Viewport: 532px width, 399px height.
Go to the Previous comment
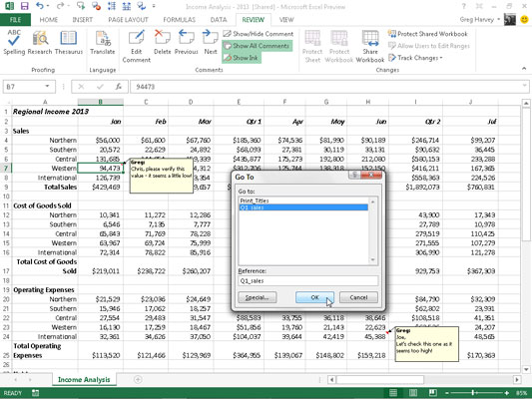[187, 42]
